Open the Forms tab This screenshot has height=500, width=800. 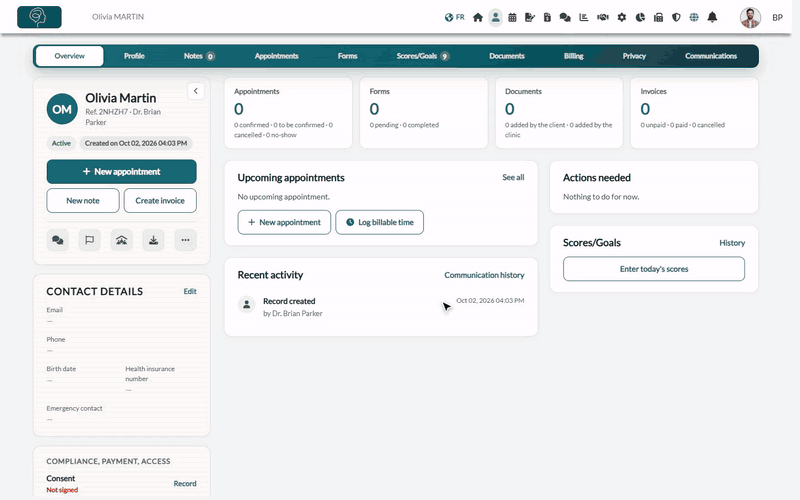[347, 56]
